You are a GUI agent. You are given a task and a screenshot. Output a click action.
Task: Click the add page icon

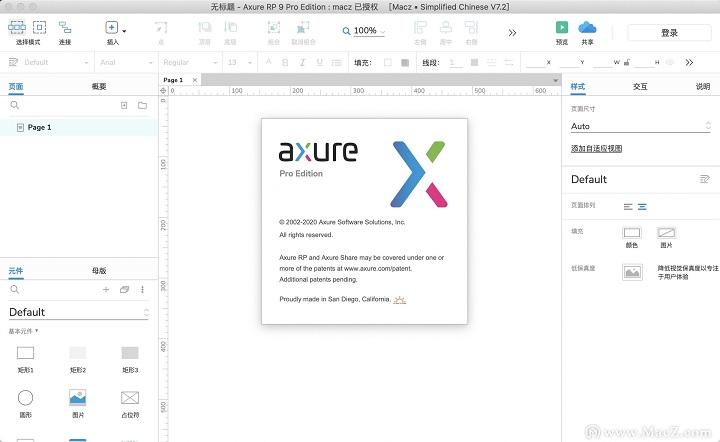pyautogui.click(x=124, y=105)
